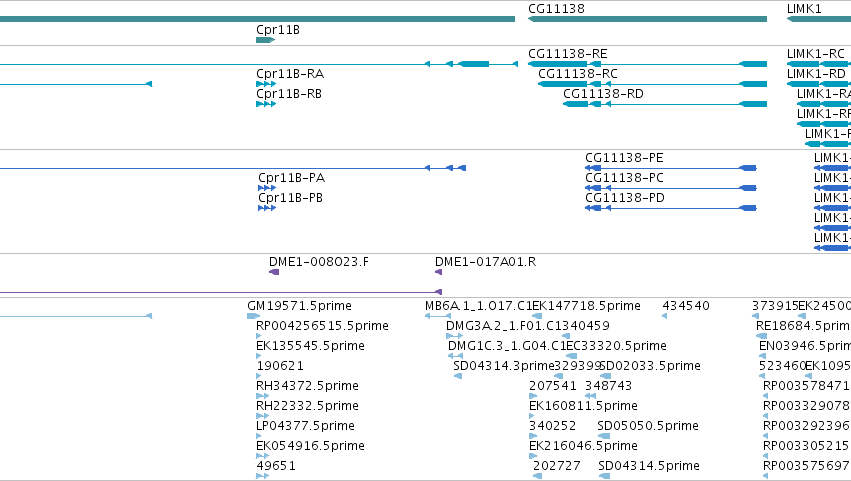The width and height of the screenshot is (851, 481).
Task: Select the CG11138-PE protein label
Action: pos(624,158)
